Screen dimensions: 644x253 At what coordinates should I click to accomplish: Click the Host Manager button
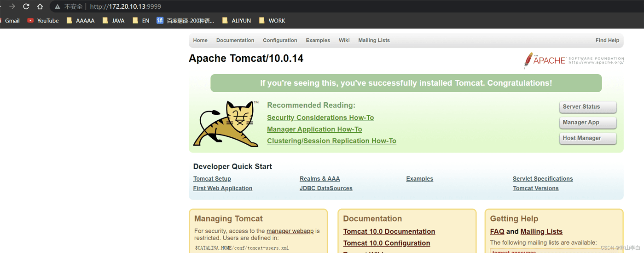pyautogui.click(x=588, y=138)
